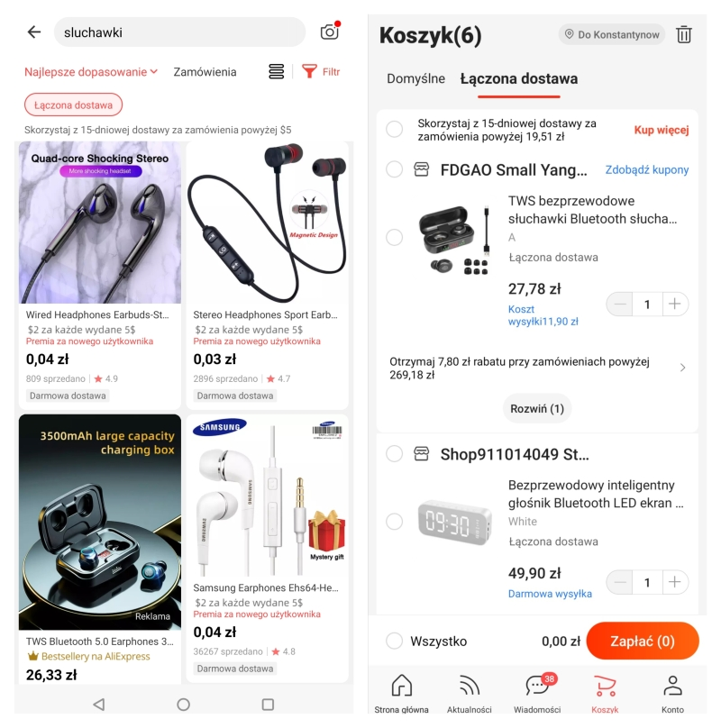Expand collapsed items via Rozwiń (1)
This screenshot has width=721, height=728.
[537, 408]
